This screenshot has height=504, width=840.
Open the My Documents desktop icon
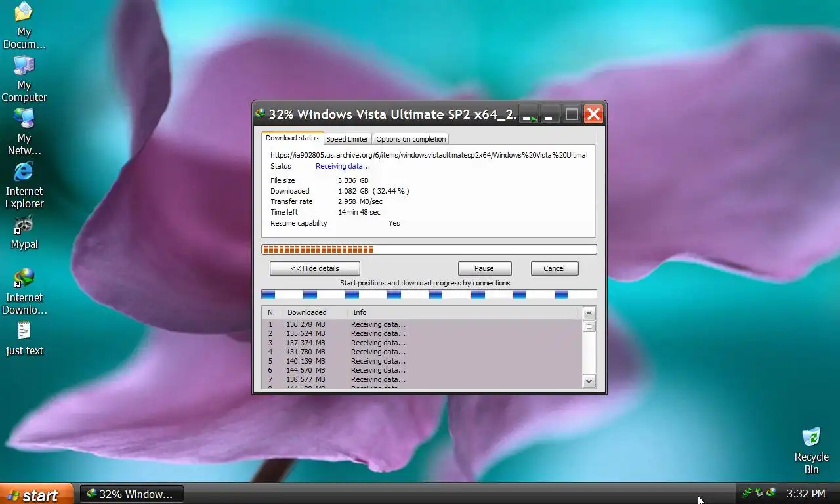[24, 26]
